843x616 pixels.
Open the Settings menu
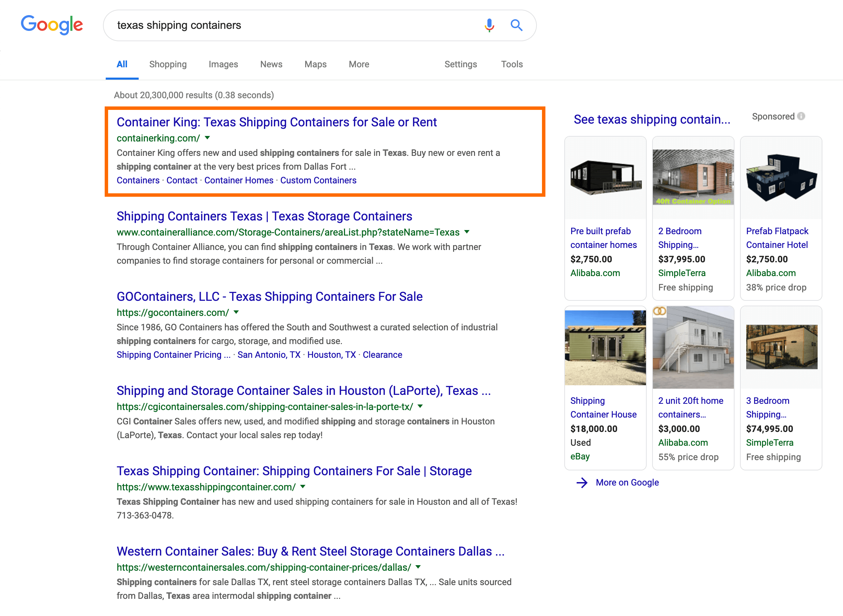click(461, 64)
